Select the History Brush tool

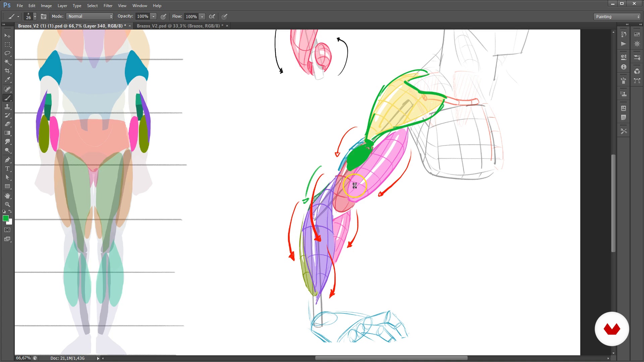7,115
